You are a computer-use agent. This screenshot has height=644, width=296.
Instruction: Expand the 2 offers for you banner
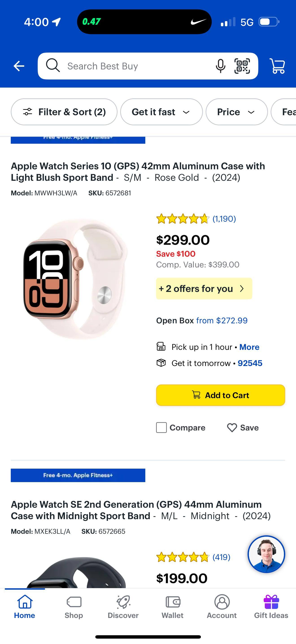click(x=204, y=289)
